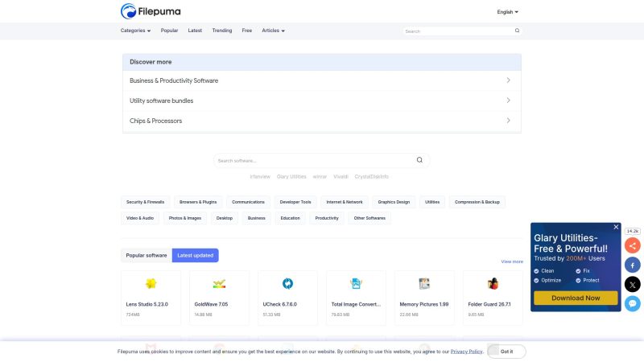Select Education category
The image size is (644, 362).
pyautogui.click(x=290, y=218)
